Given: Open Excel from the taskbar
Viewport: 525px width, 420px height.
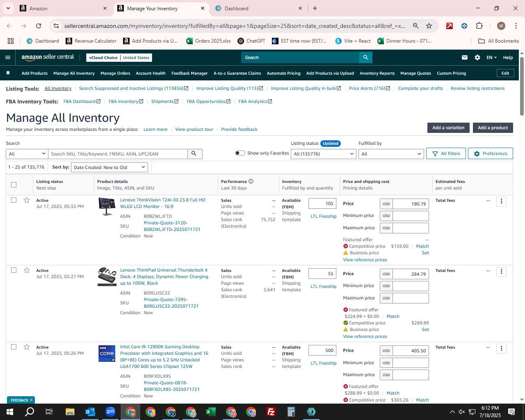Looking at the screenshot, I should (x=211, y=412).
